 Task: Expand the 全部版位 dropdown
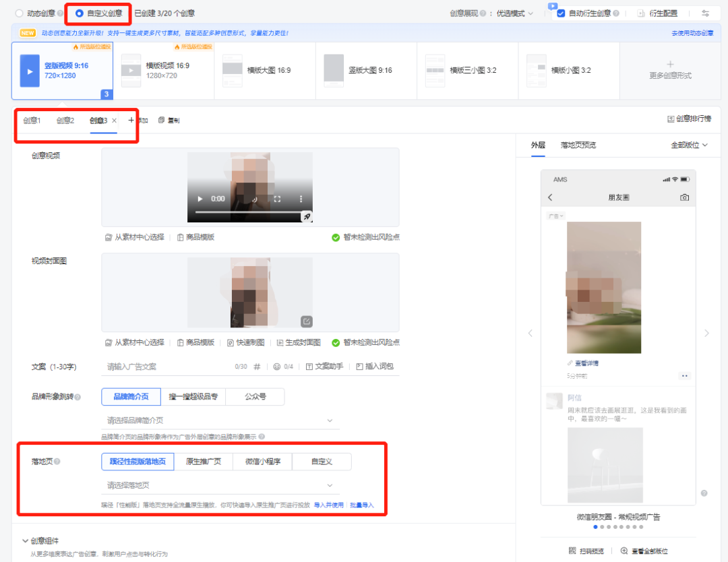coord(689,145)
